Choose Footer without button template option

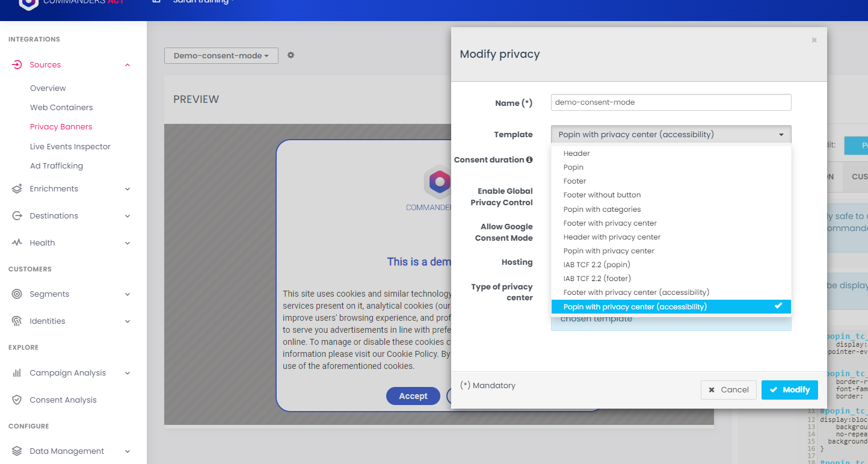[x=602, y=195]
